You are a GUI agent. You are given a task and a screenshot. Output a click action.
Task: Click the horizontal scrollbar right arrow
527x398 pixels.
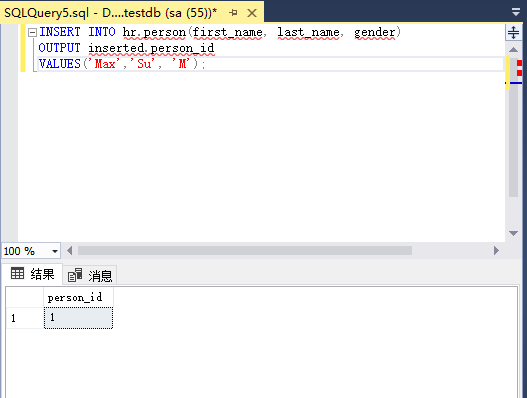(496, 251)
